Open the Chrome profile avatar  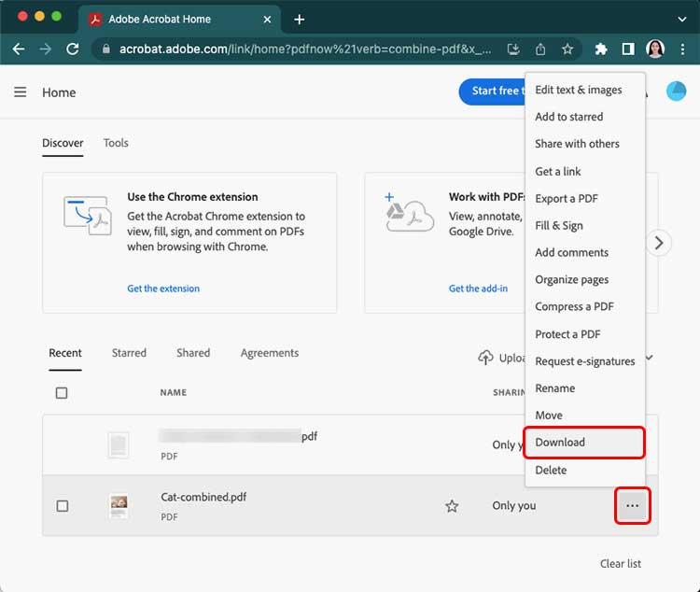pyautogui.click(x=655, y=49)
